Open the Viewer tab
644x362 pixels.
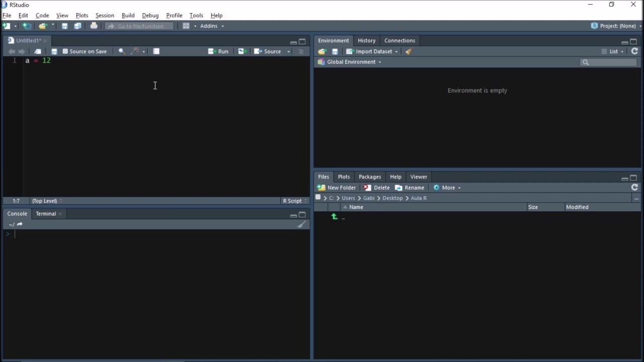coord(419,177)
